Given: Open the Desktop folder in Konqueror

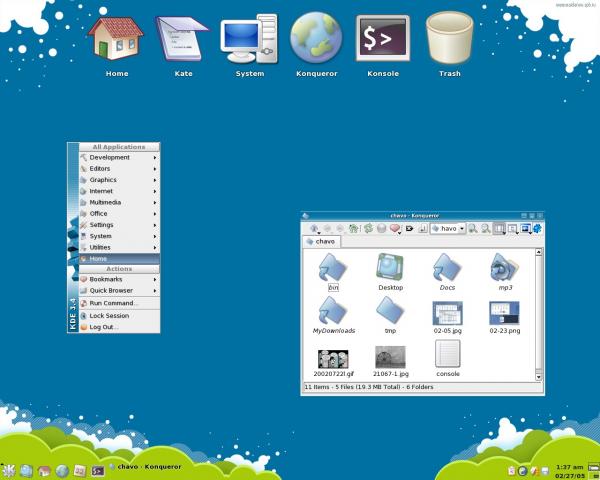Looking at the screenshot, I should click(390, 272).
